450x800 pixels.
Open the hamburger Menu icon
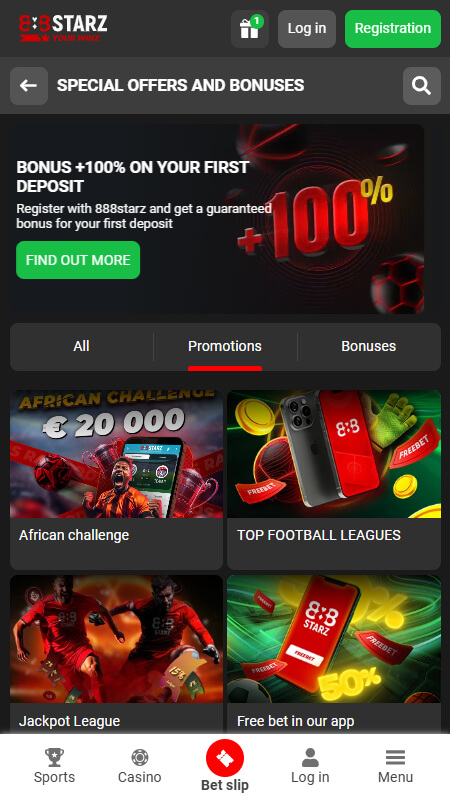pos(395,757)
